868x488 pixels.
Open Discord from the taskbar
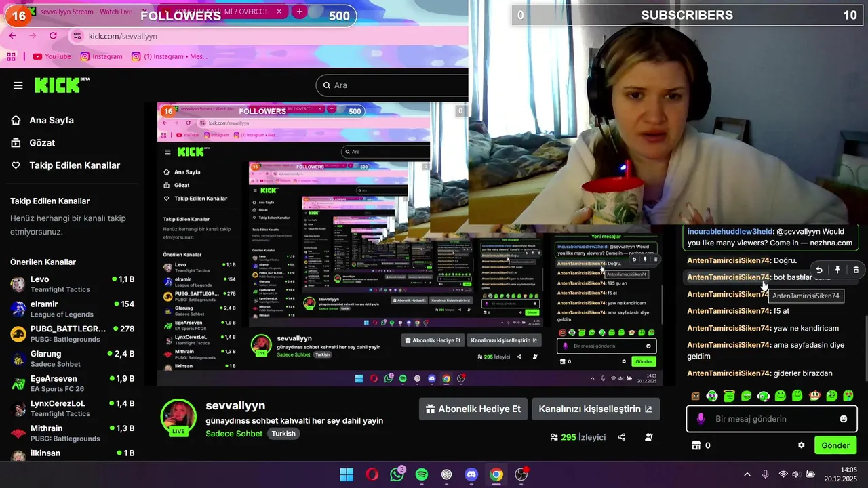[471, 474]
